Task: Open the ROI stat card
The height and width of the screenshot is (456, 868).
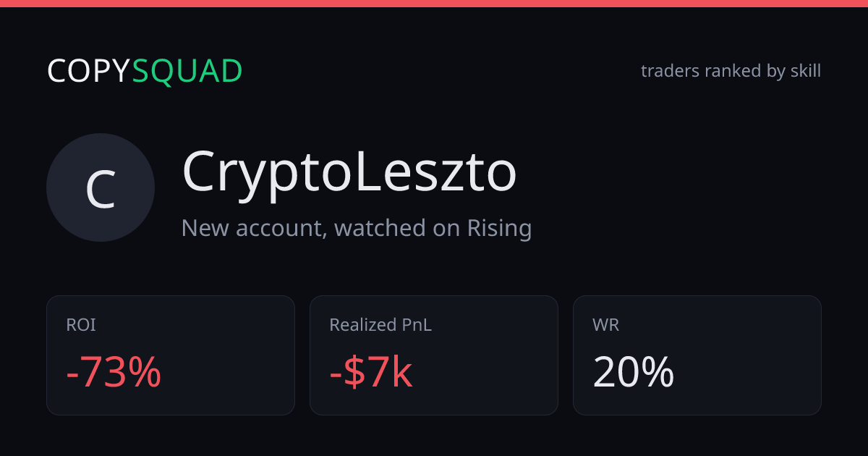Action: (x=171, y=355)
